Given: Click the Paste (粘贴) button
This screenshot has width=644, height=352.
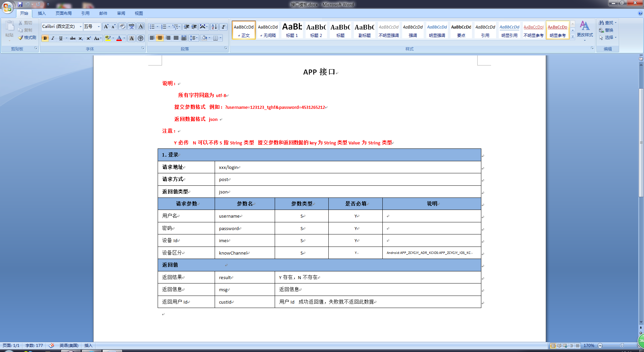Looking at the screenshot, I should pos(9,30).
